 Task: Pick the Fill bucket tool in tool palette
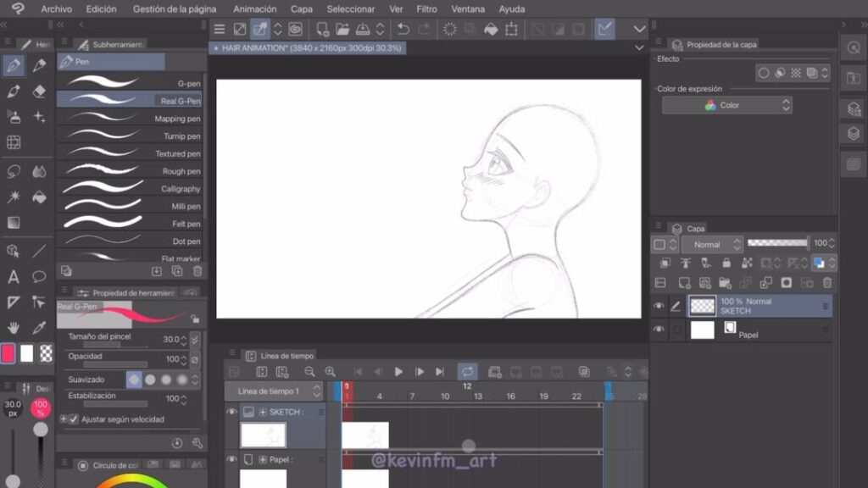(39, 197)
